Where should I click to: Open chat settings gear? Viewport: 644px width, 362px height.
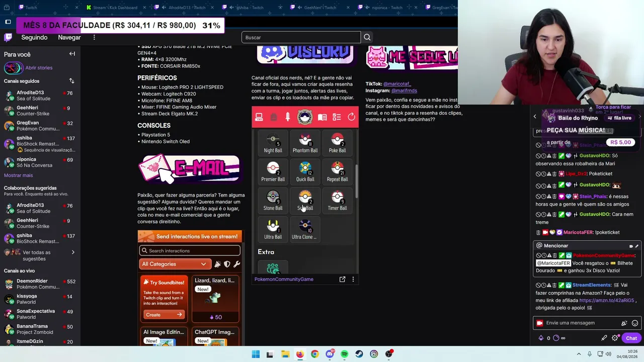[x=615, y=338]
